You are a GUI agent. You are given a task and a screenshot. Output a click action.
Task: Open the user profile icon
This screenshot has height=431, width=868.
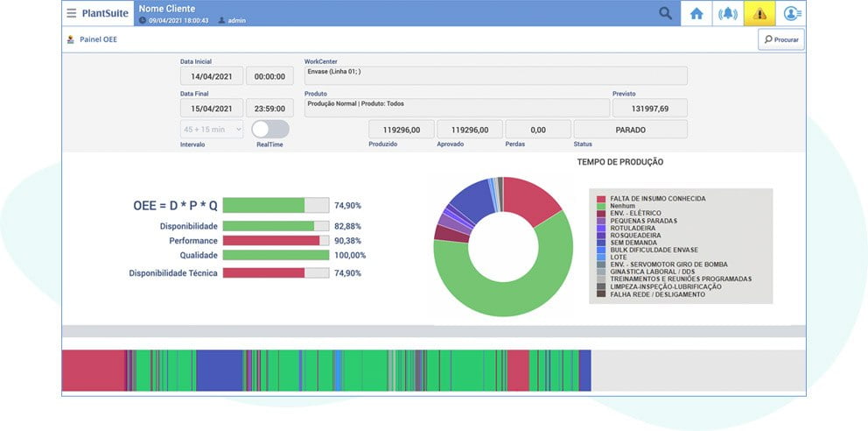point(791,13)
